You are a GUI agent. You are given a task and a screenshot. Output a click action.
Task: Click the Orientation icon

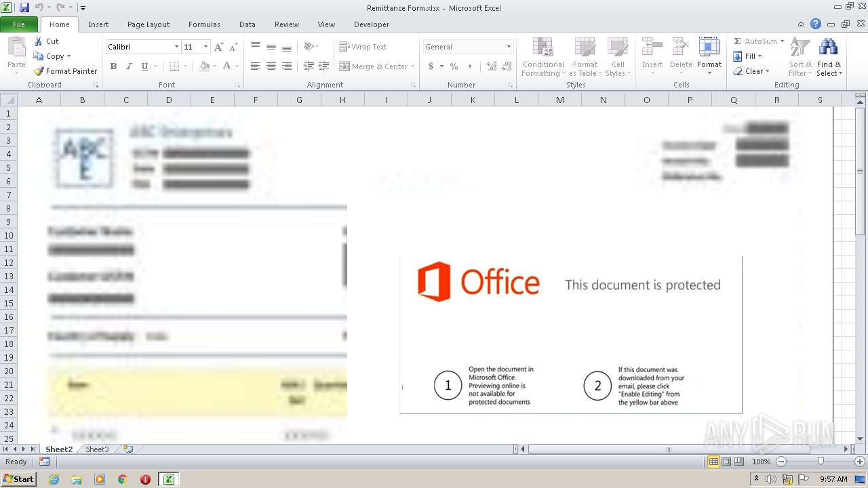[x=309, y=47]
